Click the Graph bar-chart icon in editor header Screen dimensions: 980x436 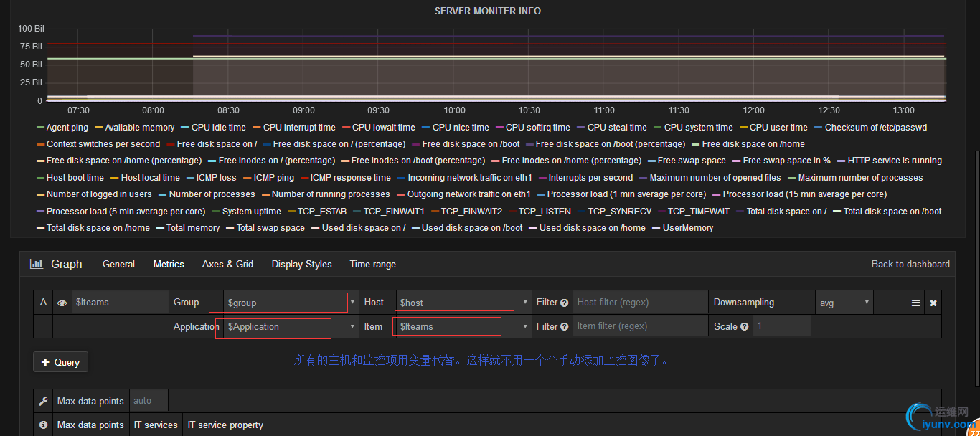[36, 264]
